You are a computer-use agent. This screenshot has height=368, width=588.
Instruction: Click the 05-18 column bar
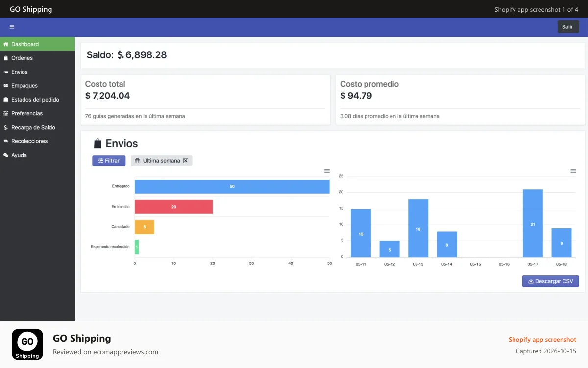(562, 243)
